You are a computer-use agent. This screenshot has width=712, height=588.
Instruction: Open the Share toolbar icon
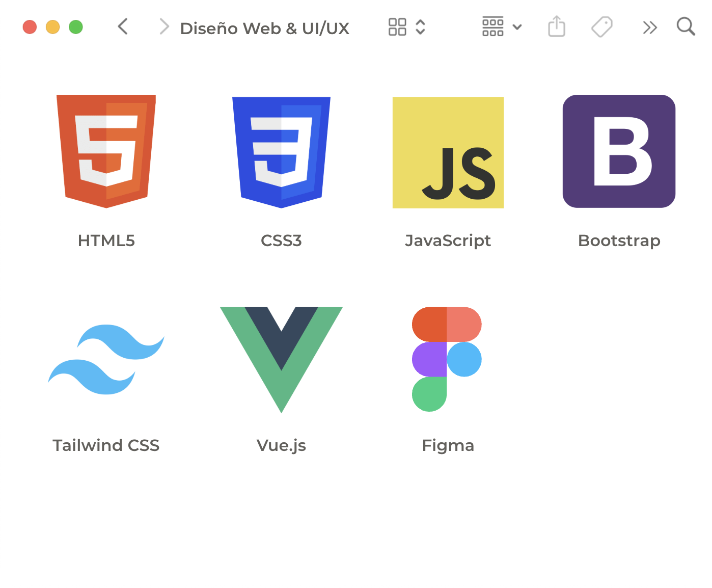point(556,26)
